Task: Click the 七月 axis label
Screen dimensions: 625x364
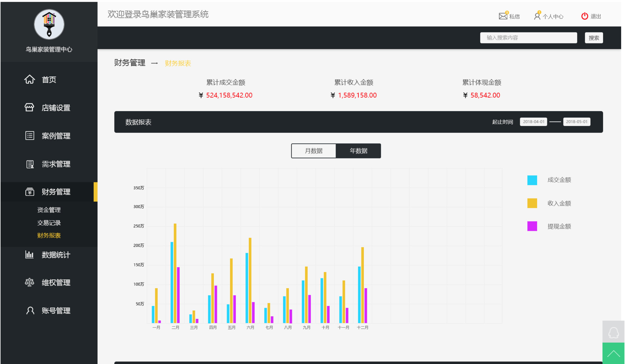Action: (269, 327)
